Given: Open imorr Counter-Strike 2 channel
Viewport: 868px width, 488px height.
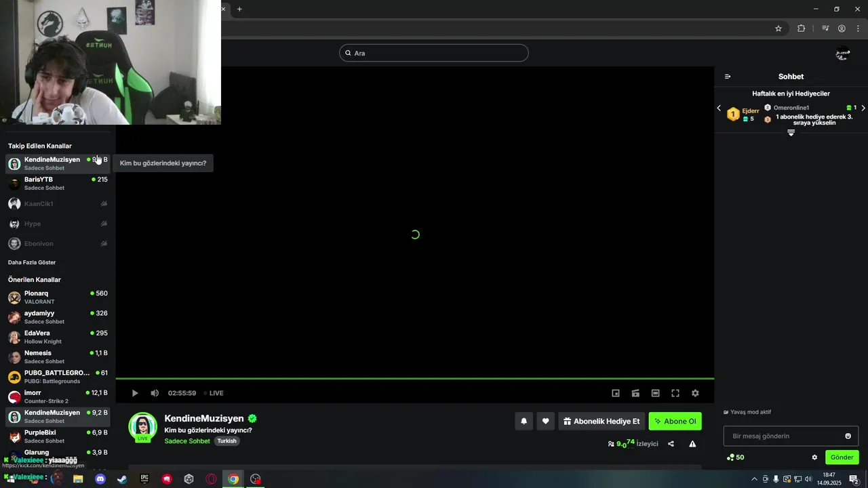Looking at the screenshot, I should click(x=58, y=396).
